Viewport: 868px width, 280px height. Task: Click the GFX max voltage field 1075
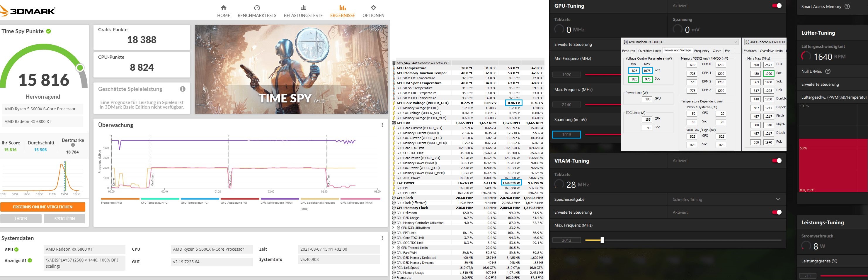[647, 70]
